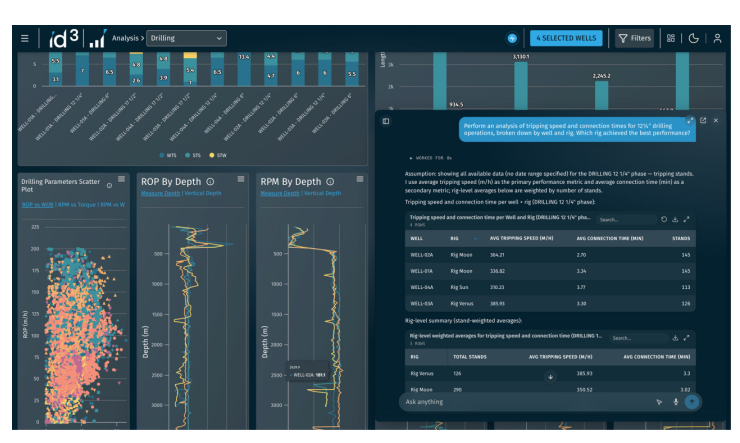Click the Filters button
The height and width of the screenshot is (443, 740).
pyautogui.click(x=634, y=38)
